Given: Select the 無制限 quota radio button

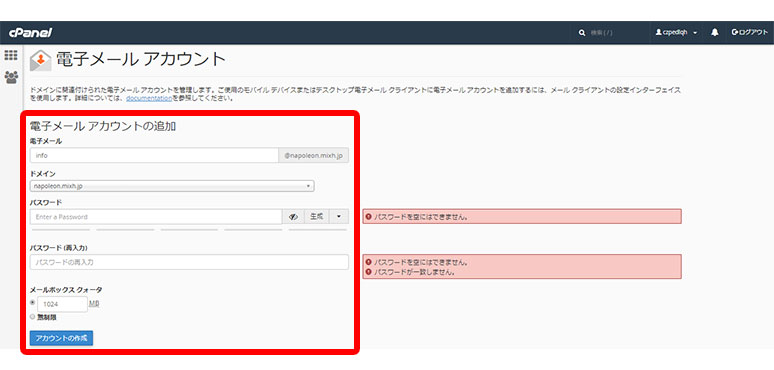Looking at the screenshot, I should [x=33, y=317].
